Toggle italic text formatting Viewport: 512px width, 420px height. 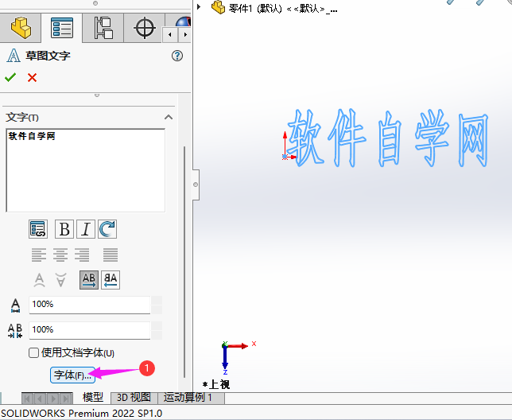point(86,229)
